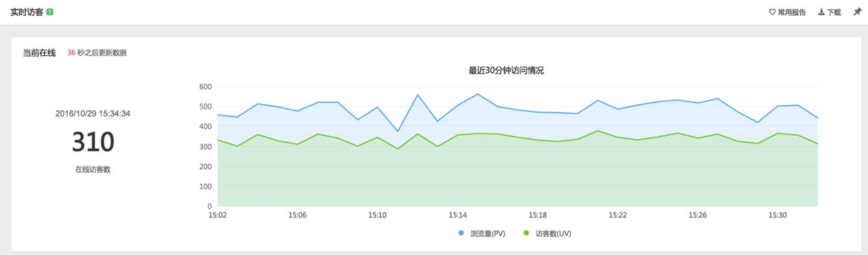Screen dimensions: 868x255
Task: Click the download arrow icon
Action: (821, 12)
